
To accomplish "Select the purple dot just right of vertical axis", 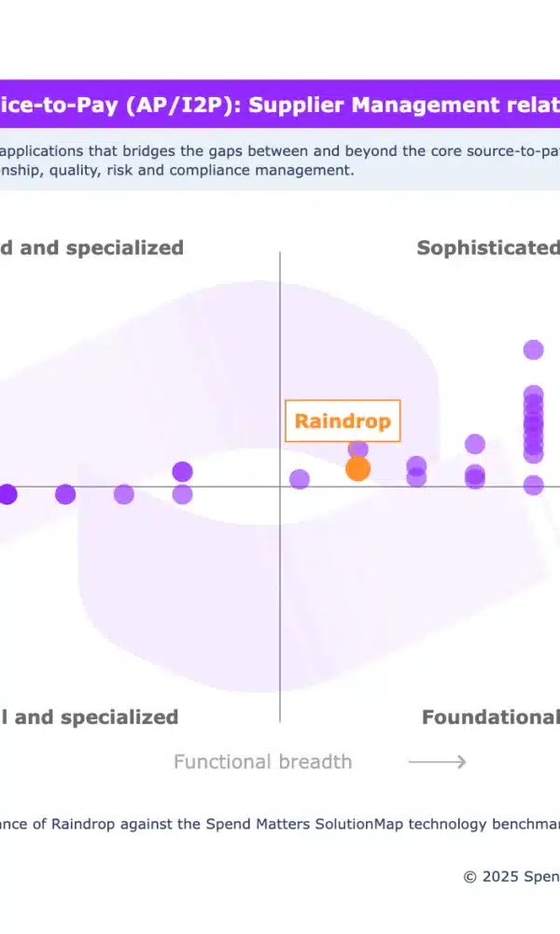I will pyautogui.click(x=300, y=479).
